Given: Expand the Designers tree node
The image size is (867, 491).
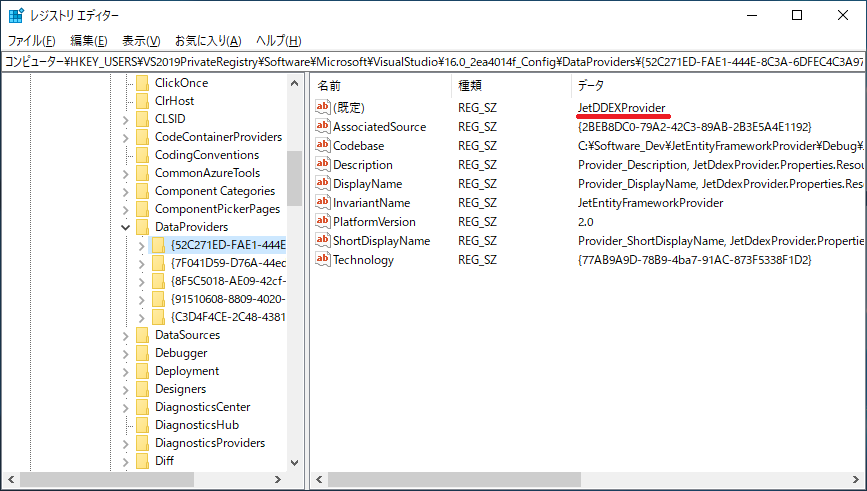Looking at the screenshot, I should coord(126,389).
